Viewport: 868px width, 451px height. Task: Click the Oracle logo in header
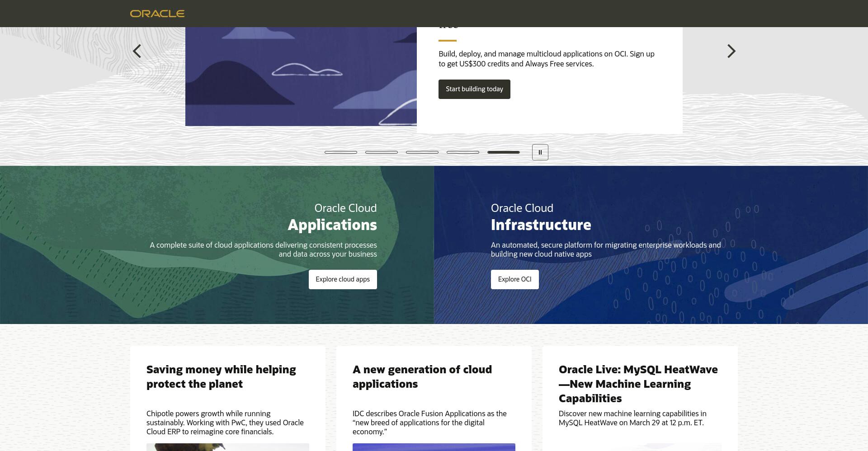[x=157, y=14]
